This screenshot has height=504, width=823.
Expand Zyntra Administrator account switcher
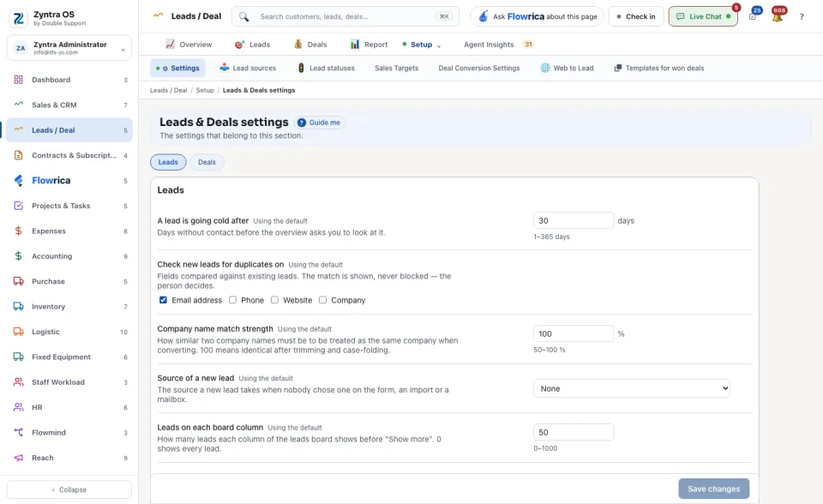point(69,48)
